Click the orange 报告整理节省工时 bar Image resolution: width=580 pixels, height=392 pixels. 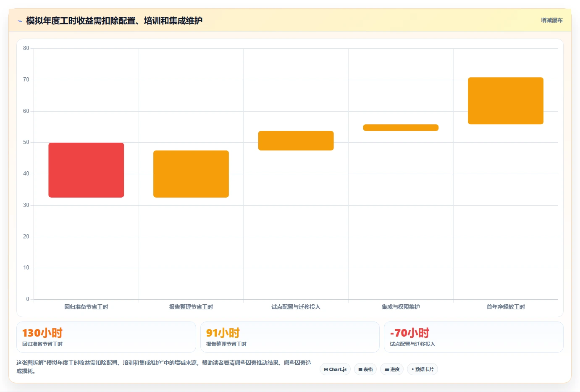tap(191, 174)
